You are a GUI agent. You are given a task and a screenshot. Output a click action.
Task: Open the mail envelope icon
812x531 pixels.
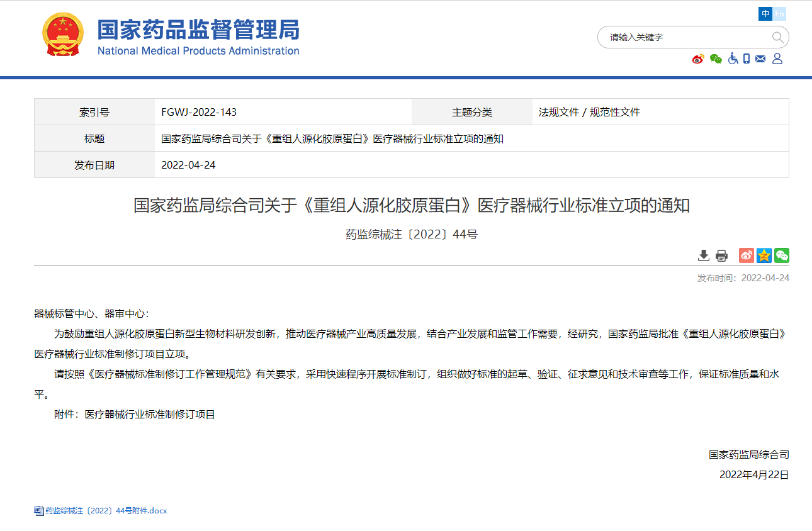tap(760, 59)
